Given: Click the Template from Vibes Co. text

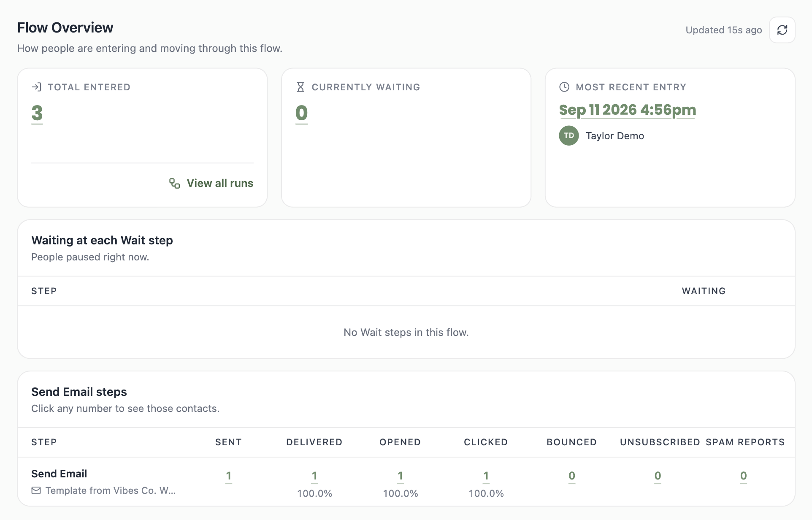Looking at the screenshot, I should [111, 490].
